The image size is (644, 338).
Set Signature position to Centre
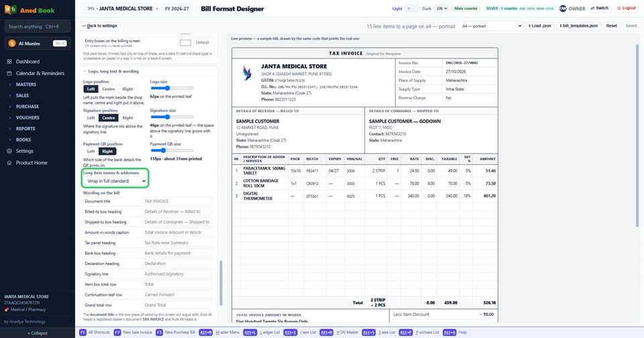(109, 118)
